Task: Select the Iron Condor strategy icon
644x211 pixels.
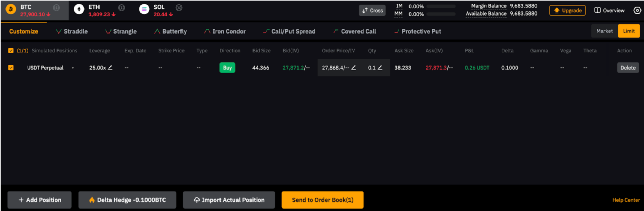Action: pyautogui.click(x=207, y=31)
